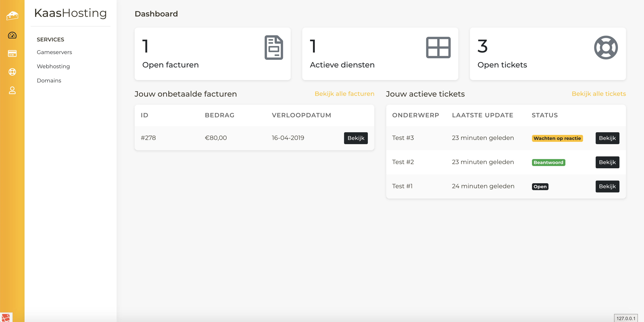Screen dimensions: 644x322
Task: Click the grid icon in Actieve diensten card
Action: 438,48
